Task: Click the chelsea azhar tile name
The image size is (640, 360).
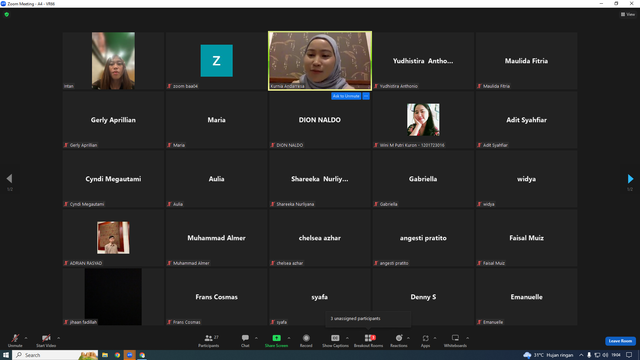Action: (320, 238)
